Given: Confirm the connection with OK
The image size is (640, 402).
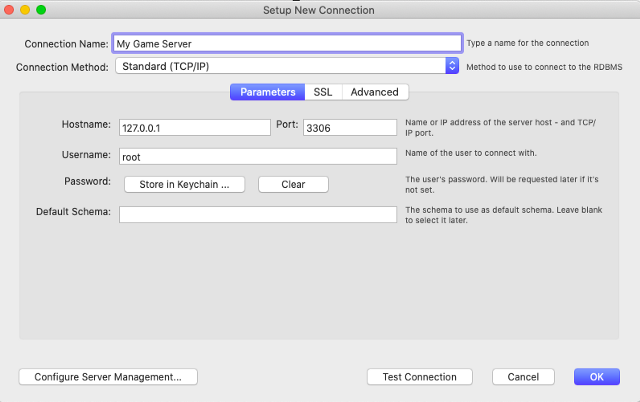Looking at the screenshot, I should 597,377.
